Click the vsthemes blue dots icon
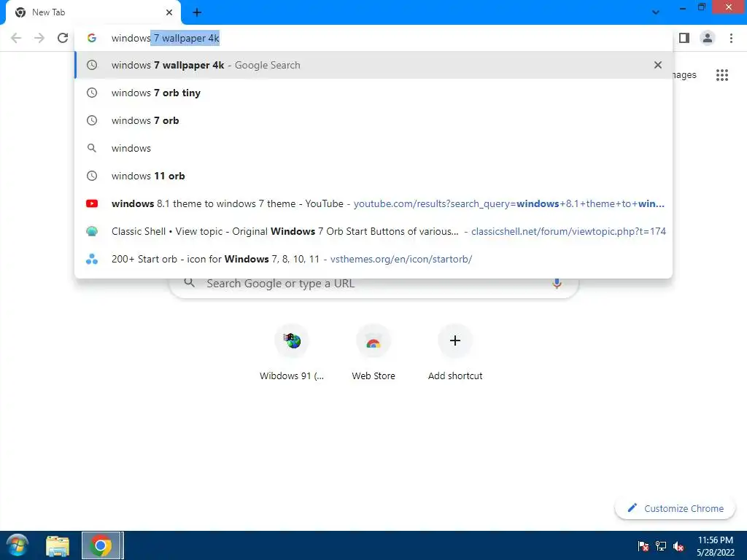This screenshot has height=560, width=747. [92, 259]
